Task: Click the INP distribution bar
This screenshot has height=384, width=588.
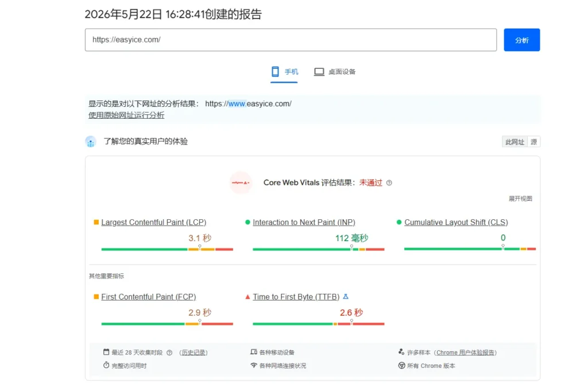Action: [x=318, y=249]
